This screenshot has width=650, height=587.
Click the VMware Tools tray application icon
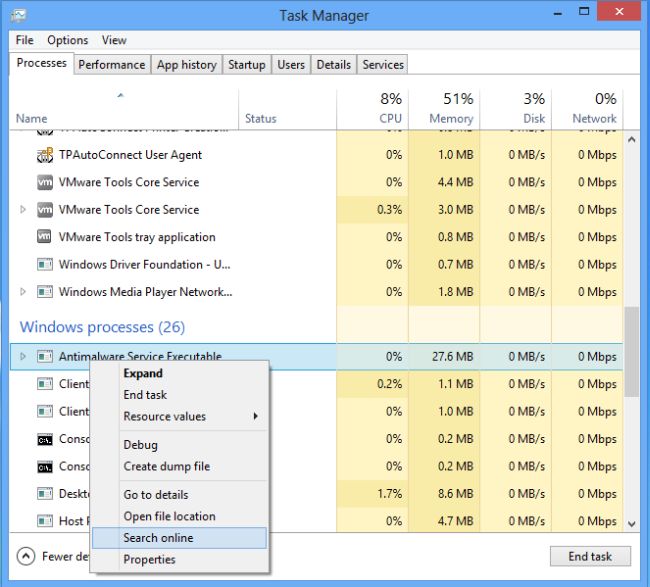45,237
